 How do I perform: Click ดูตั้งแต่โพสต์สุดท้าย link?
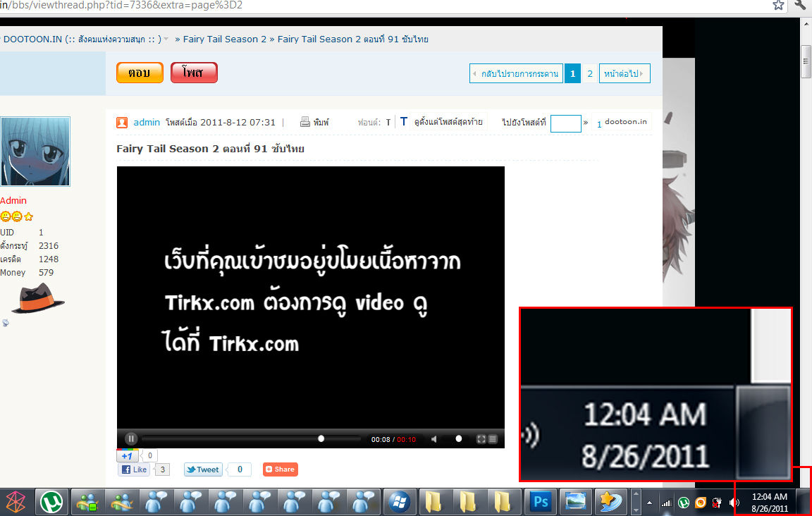pos(448,122)
